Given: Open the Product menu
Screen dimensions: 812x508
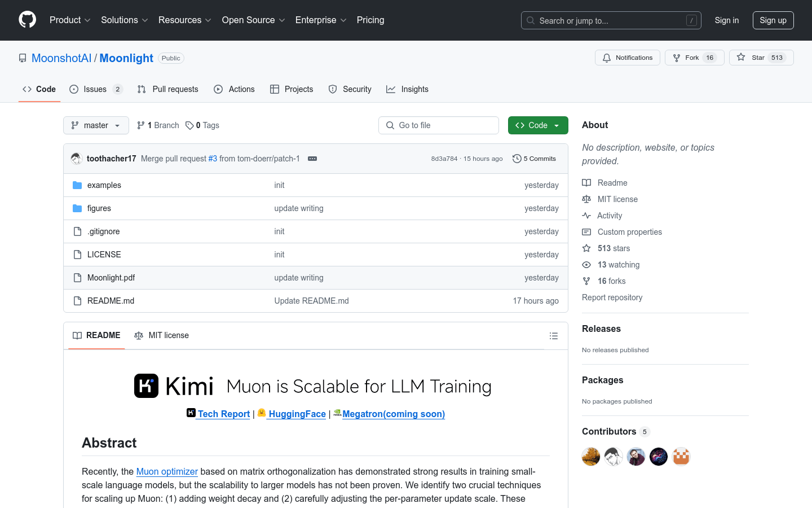Looking at the screenshot, I should [70, 20].
